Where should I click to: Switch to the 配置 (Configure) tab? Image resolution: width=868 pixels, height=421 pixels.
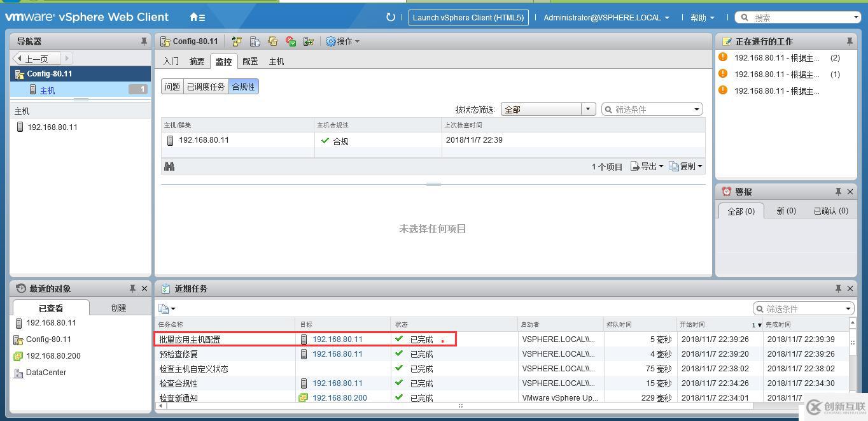[x=249, y=61]
